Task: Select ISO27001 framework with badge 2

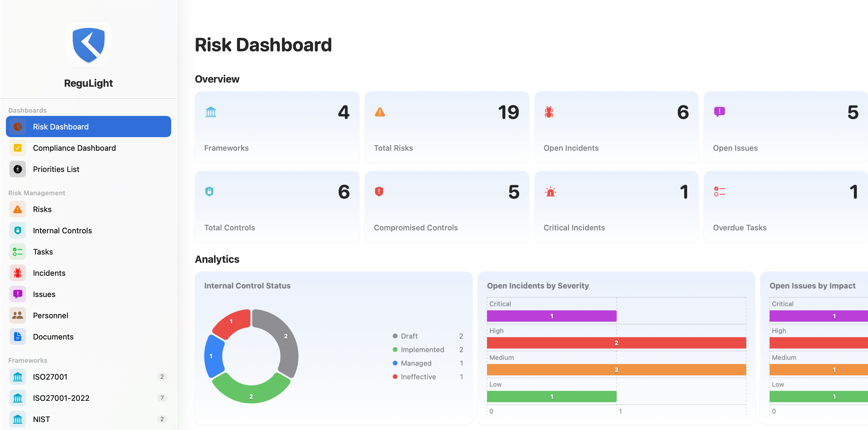Action: click(x=50, y=377)
